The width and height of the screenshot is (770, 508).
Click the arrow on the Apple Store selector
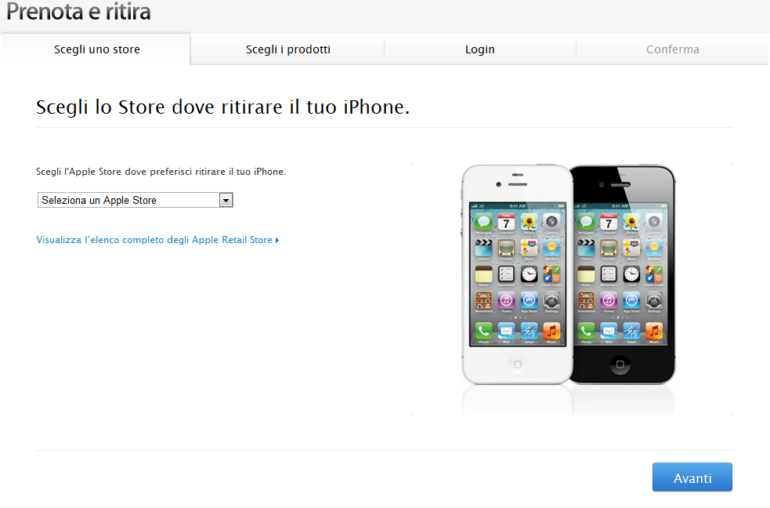226,200
